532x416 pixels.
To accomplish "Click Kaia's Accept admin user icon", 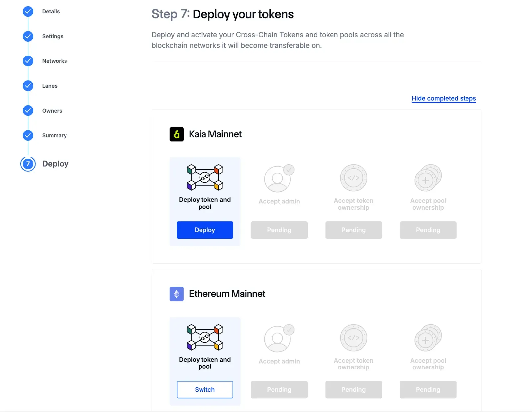I will tap(279, 178).
